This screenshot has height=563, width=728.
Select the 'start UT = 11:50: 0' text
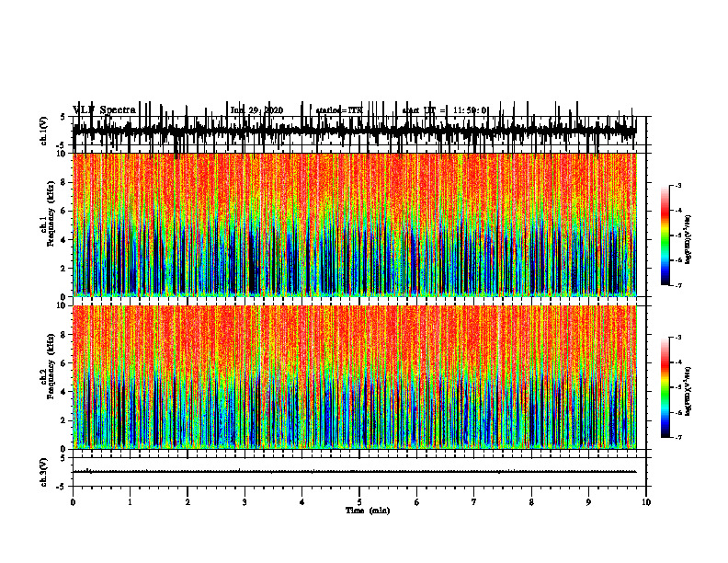click(445, 110)
